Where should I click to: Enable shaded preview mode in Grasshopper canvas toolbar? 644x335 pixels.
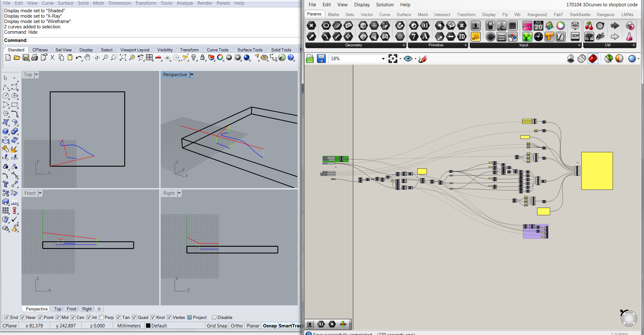tap(593, 59)
